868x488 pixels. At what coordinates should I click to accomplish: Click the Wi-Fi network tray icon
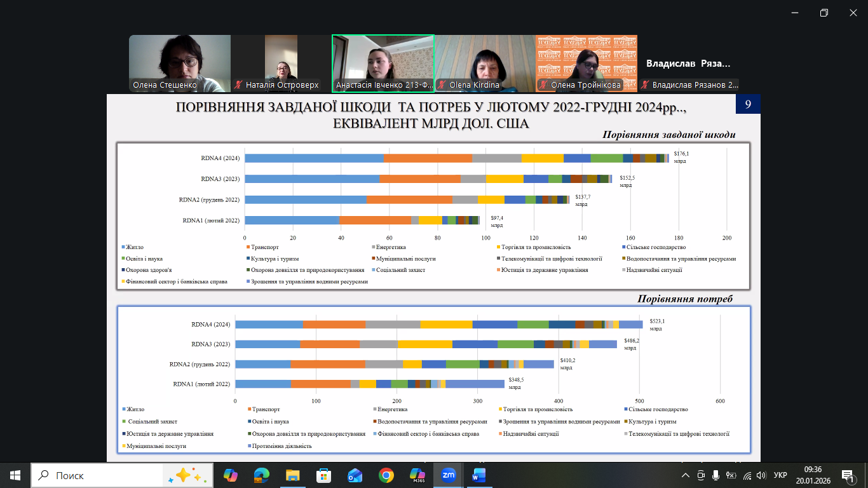(747, 475)
